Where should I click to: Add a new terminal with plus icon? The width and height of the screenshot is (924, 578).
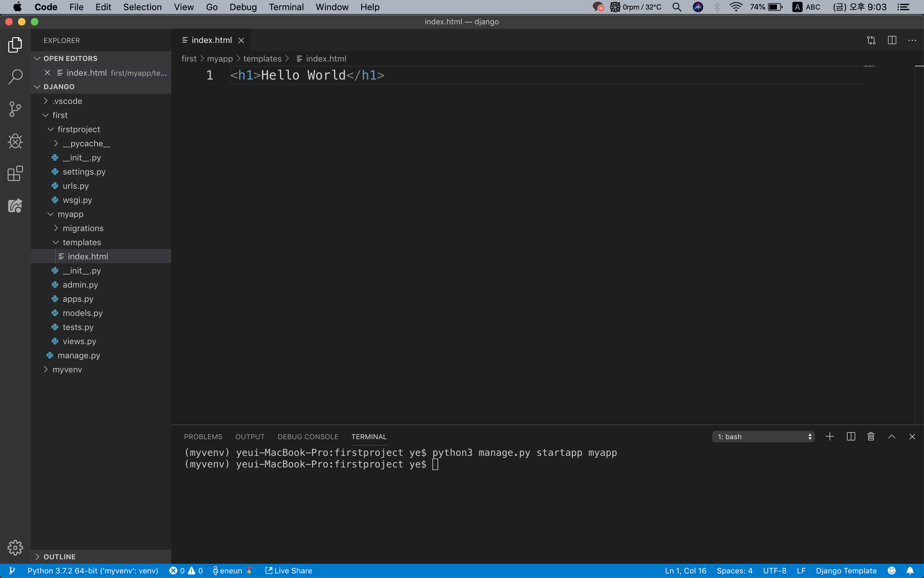(830, 437)
